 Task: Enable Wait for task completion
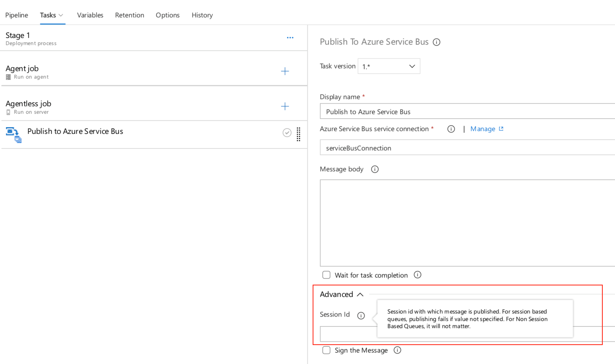click(326, 275)
